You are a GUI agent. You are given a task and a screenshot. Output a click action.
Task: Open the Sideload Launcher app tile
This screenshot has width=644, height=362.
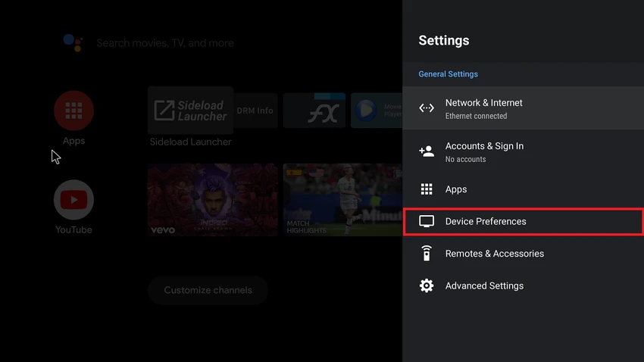click(191, 111)
